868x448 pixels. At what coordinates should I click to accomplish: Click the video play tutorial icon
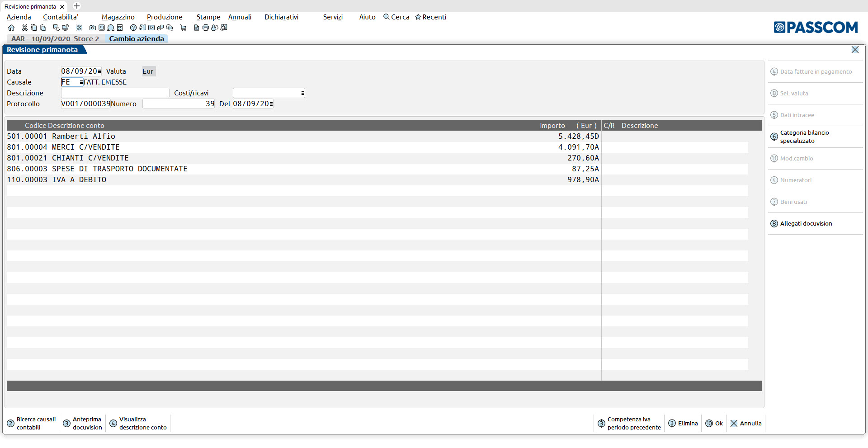(151, 28)
